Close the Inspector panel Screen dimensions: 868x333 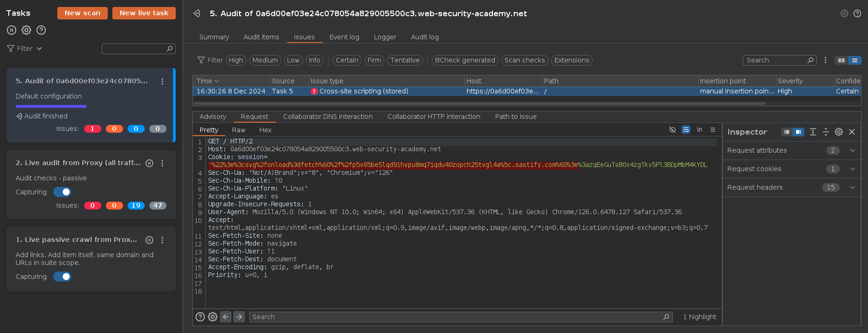pyautogui.click(x=852, y=132)
